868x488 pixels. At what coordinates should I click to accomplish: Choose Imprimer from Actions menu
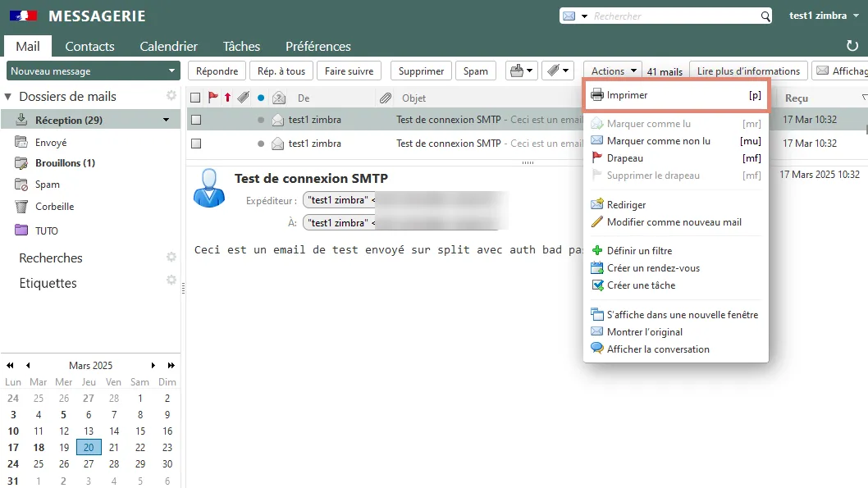click(676, 95)
